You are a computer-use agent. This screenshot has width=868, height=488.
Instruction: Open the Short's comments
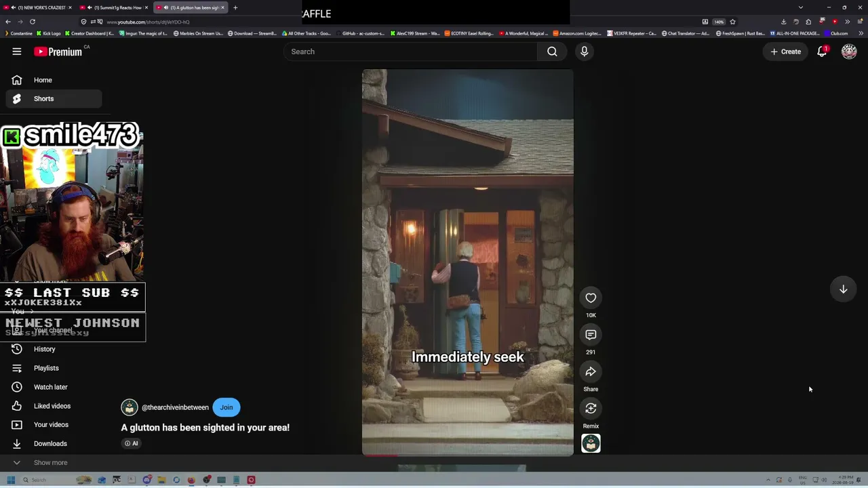pyautogui.click(x=591, y=335)
